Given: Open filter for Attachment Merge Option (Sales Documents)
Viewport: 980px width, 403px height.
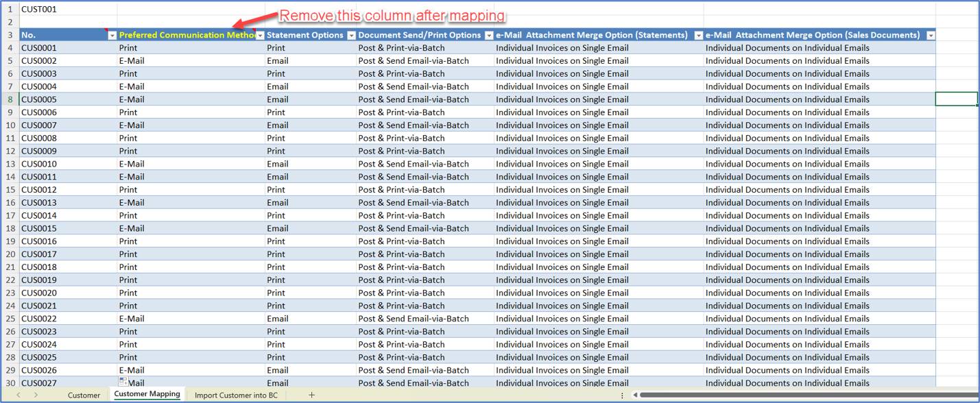Looking at the screenshot, I should click(931, 35).
